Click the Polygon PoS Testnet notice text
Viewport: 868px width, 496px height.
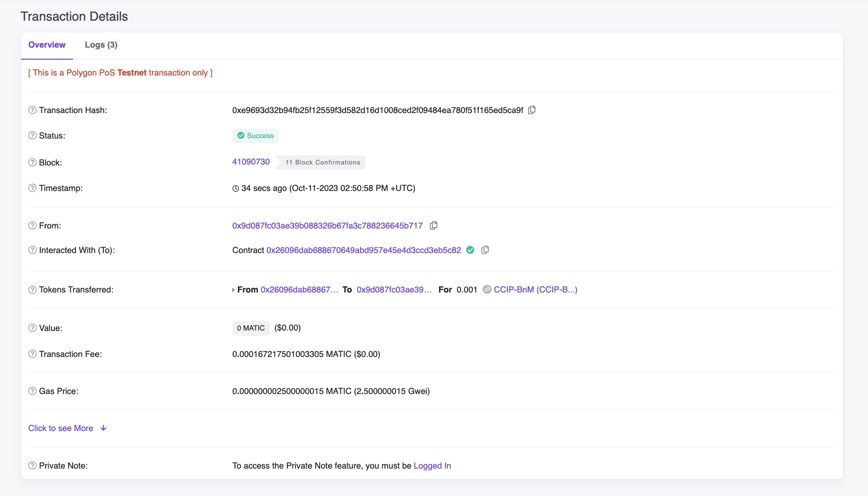tap(120, 73)
